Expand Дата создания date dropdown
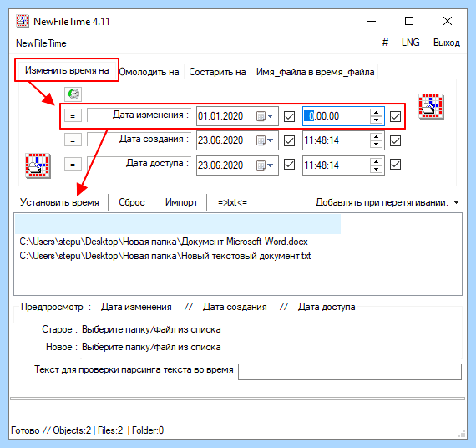This screenshot has height=448, width=476. [x=270, y=140]
